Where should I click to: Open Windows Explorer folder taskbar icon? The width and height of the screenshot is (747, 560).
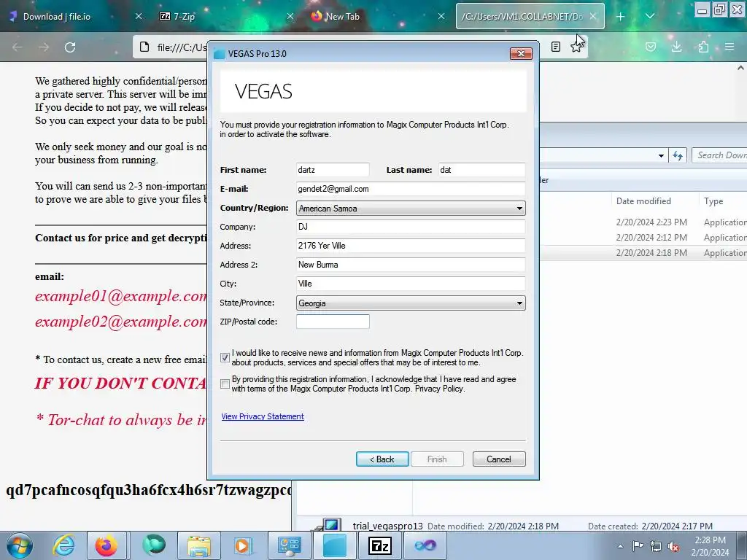point(198,545)
